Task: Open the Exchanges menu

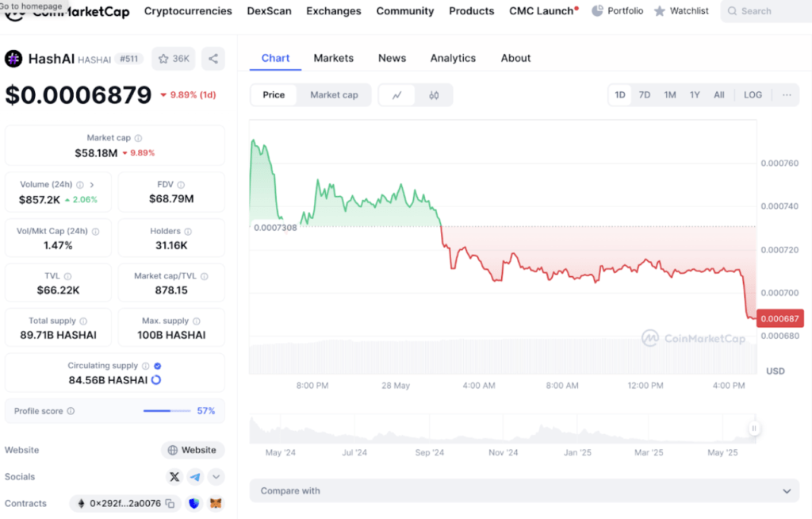Action: point(334,11)
